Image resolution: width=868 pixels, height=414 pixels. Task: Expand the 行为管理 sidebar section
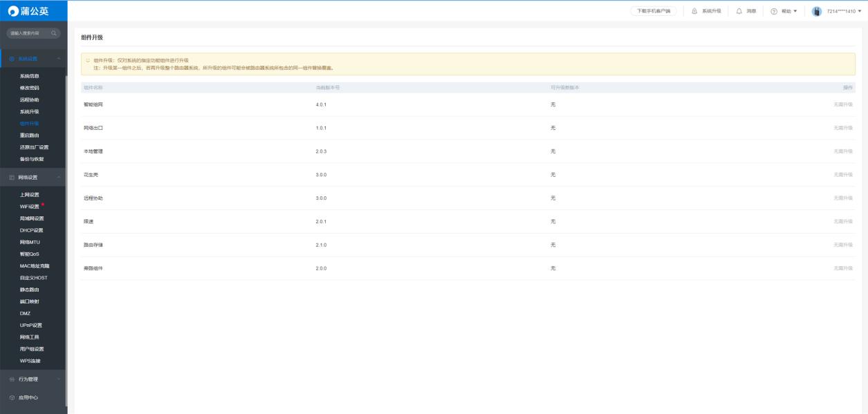(59, 379)
